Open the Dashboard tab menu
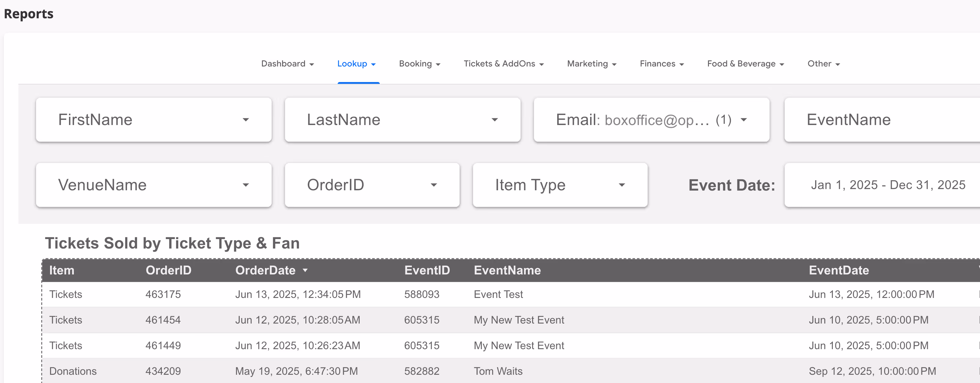Screen dimensions: 980x383 (287, 64)
